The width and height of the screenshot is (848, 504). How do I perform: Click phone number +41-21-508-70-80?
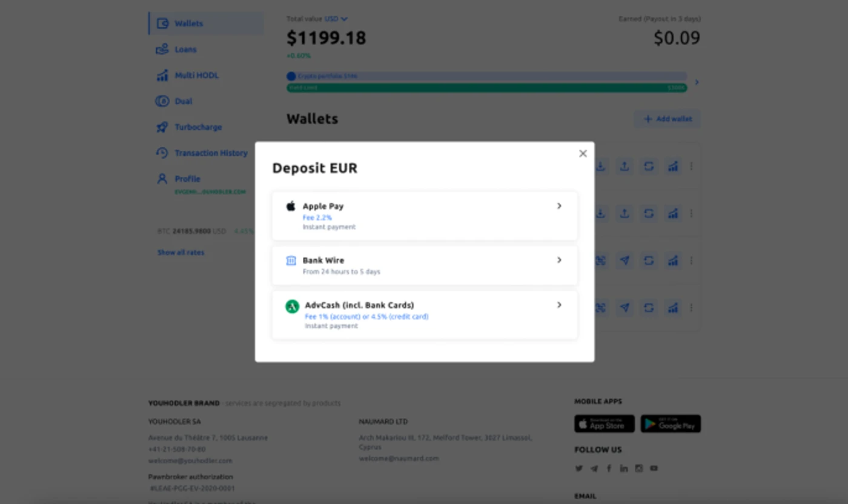(177, 449)
